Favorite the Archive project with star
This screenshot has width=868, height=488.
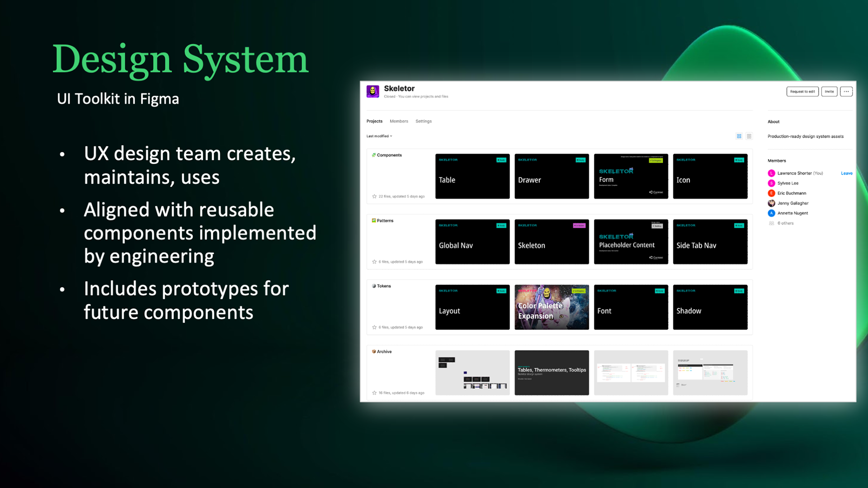point(374,393)
